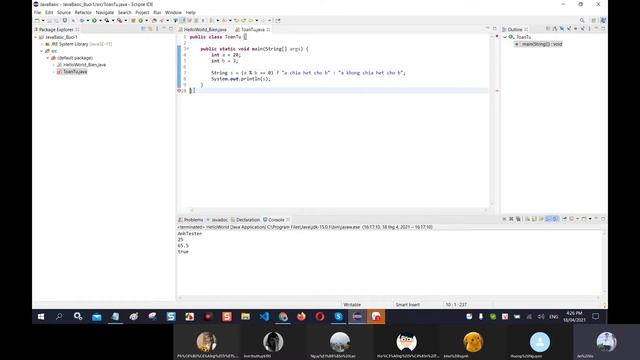Click the Eclipse icon in the taskbar
Image resolution: width=640 pixels, height=360 pixels.
(357, 316)
